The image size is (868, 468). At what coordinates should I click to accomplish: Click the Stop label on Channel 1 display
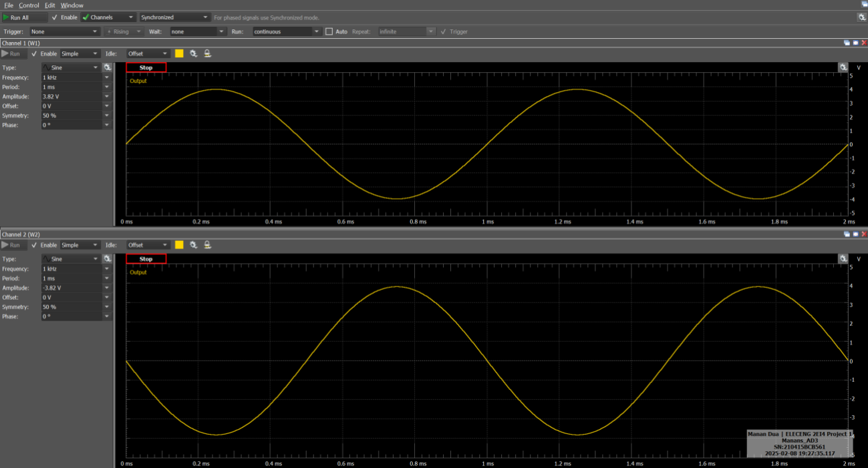point(146,67)
